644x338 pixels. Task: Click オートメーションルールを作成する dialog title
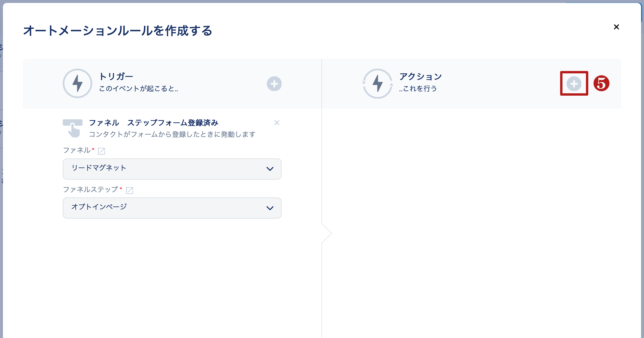(x=118, y=31)
